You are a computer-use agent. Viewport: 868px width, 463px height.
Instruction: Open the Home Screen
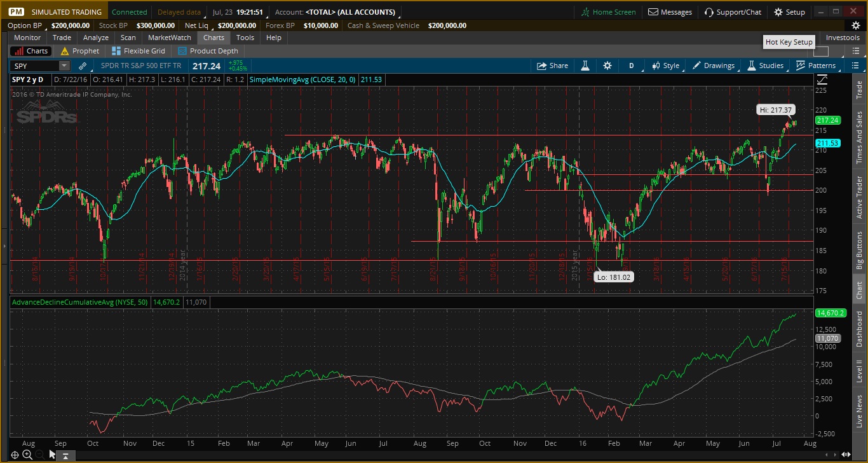[x=609, y=12]
